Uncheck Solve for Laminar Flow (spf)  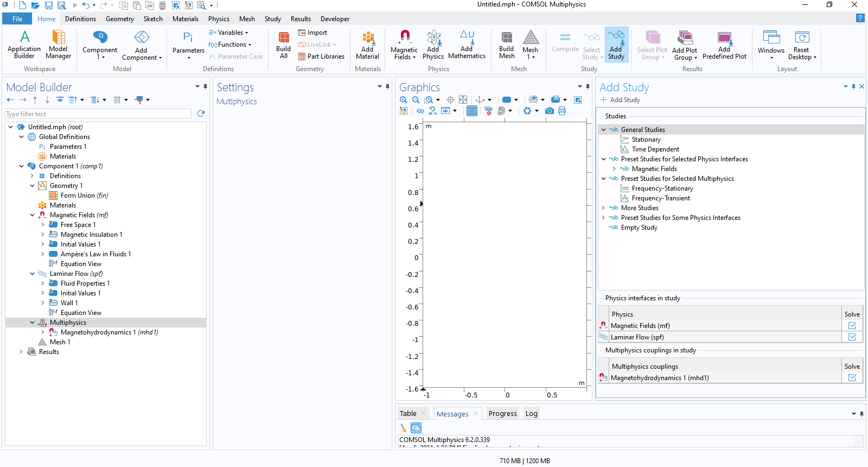852,337
